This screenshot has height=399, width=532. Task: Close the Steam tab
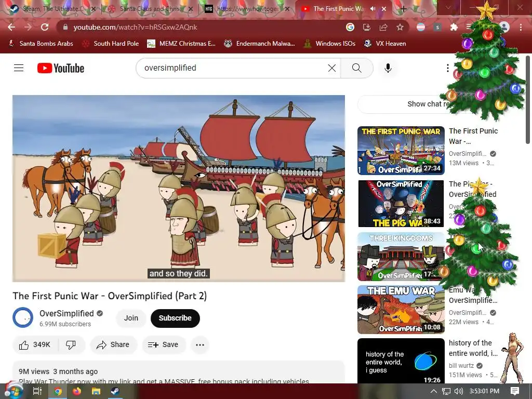coord(93,9)
